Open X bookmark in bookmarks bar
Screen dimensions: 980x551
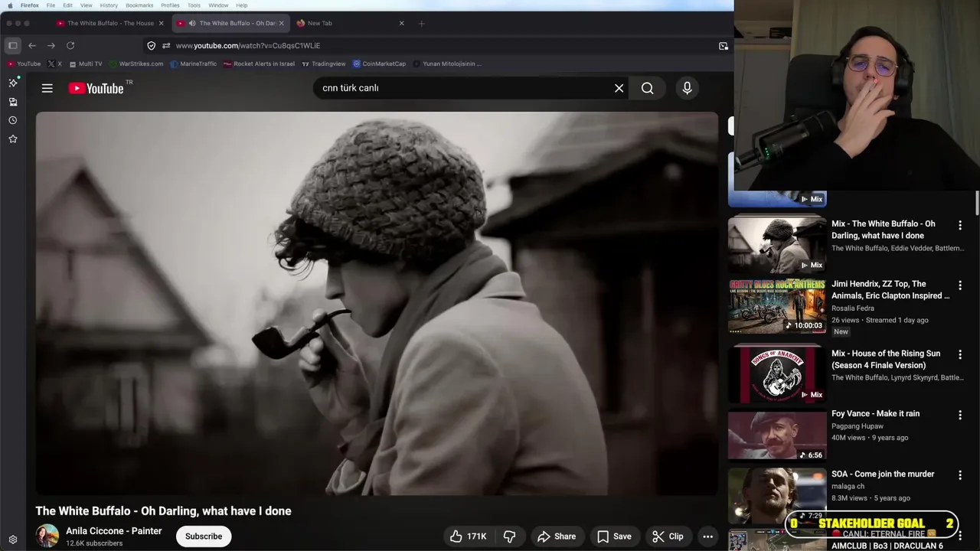(x=55, y=64)
